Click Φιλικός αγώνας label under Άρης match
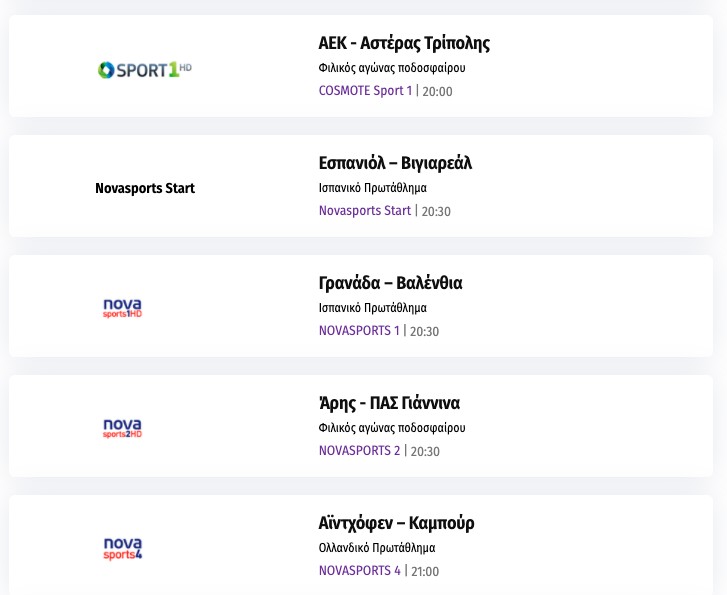Image resolution: width=727 pixels, height=595 pixels. pos(392,428)
